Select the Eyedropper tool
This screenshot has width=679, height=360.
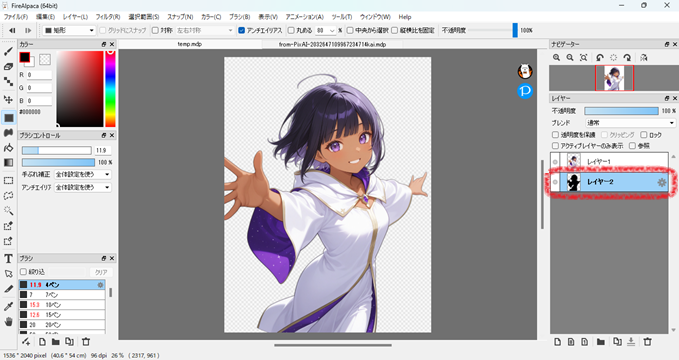[x=8, y=306]
